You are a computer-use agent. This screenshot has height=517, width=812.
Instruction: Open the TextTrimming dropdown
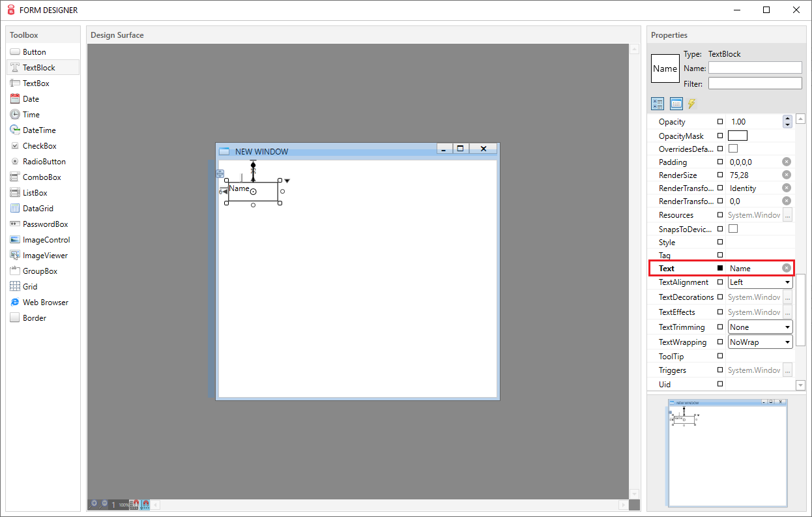coord(787,327)
